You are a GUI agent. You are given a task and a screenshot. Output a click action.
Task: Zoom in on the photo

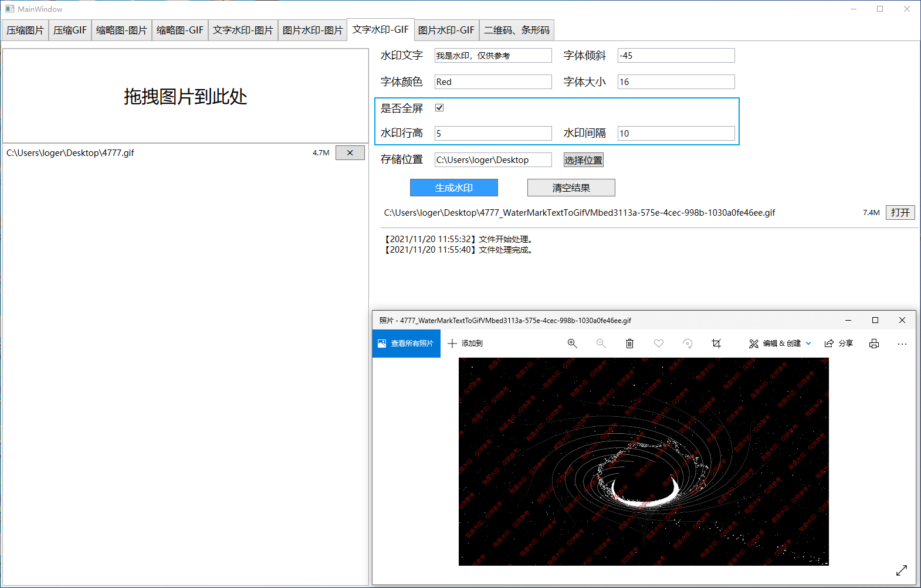point(572,344)
